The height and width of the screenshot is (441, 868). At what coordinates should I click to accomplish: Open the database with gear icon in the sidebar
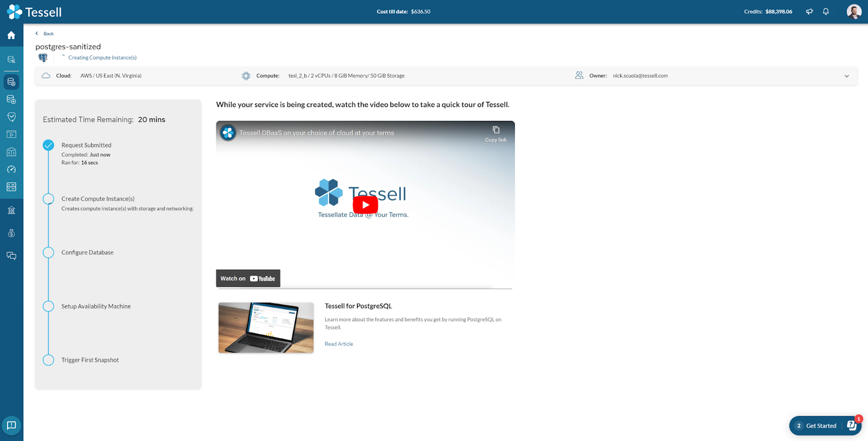(x=11, y=60)
